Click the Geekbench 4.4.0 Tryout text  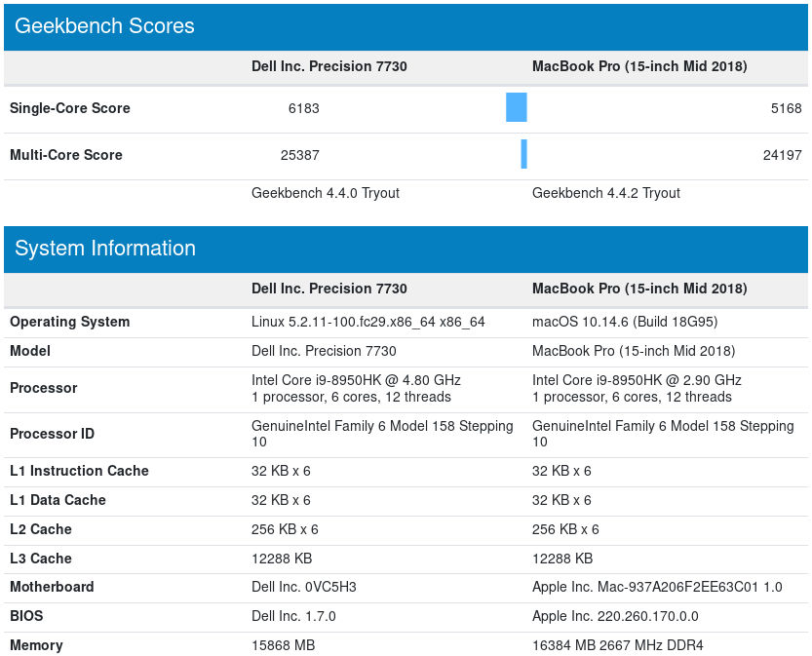coord(326,193)
